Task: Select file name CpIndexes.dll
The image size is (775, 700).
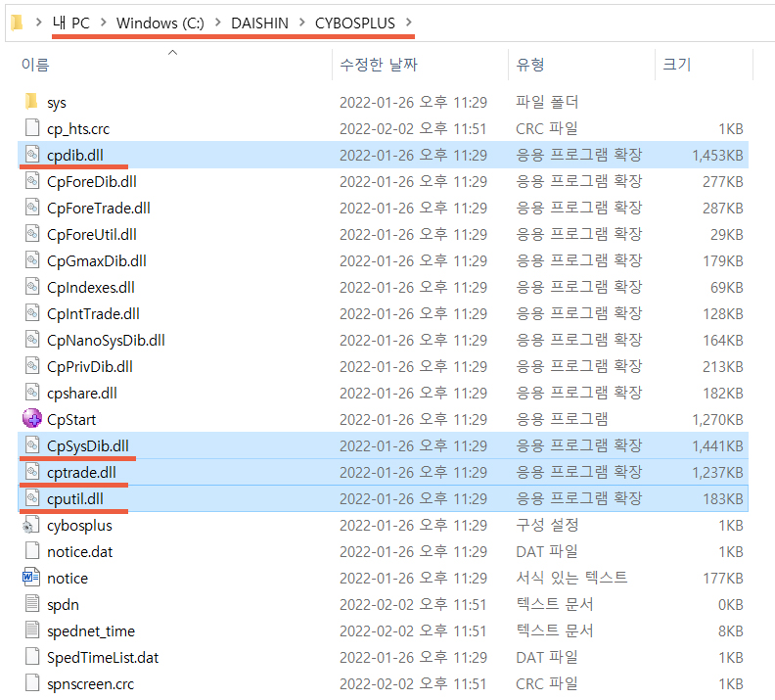Action: click(90, 288)
